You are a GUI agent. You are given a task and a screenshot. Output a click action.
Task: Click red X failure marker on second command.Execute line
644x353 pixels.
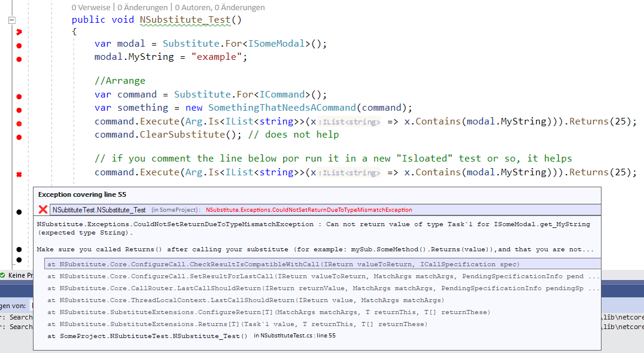click(19, 175)
